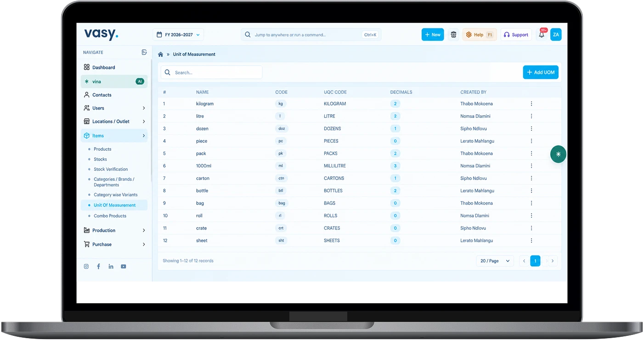
Task: Open the 20 / Page size dropdown
Action: coord(495,261)
